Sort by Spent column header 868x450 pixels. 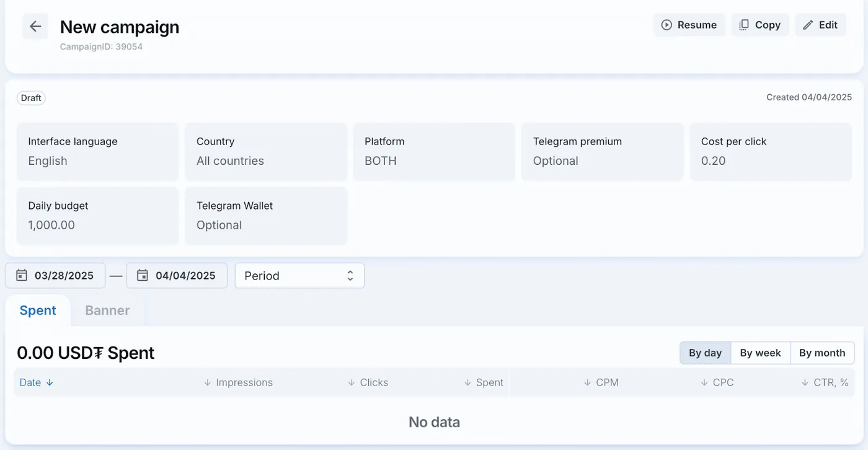[x=484, y=382]
